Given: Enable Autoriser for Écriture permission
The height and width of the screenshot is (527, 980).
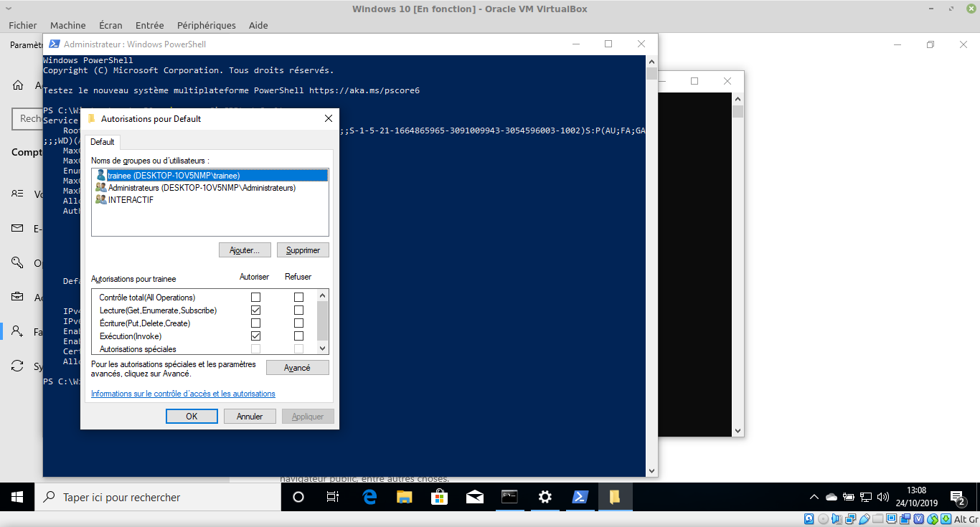Looking at the screenshot, I should pos(255,323).
